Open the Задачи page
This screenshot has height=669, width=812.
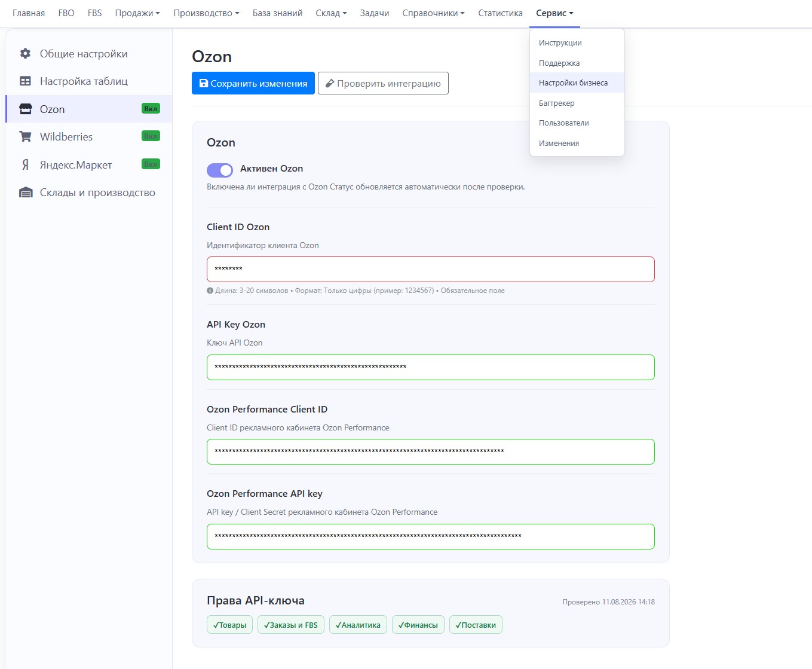click(x=375, y=13)
